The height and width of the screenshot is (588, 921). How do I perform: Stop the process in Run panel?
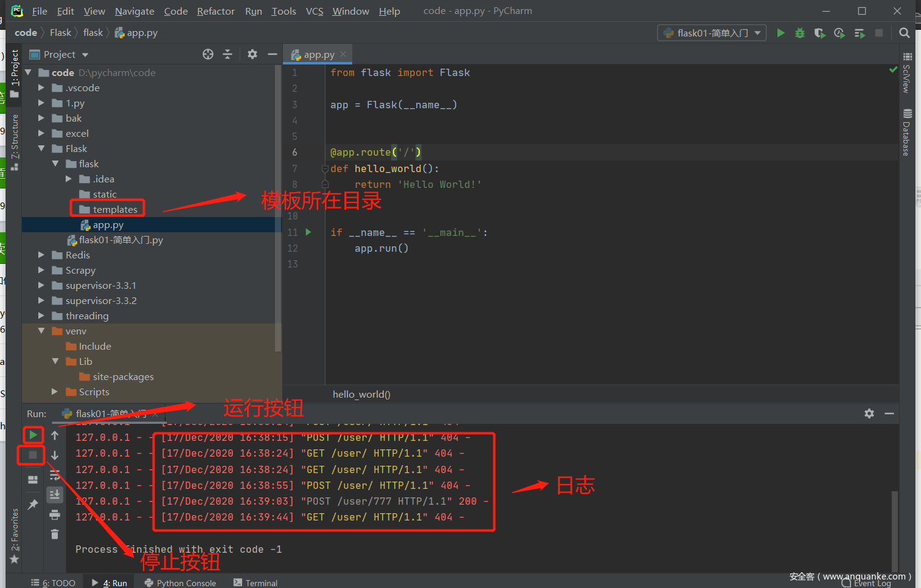point(33,455)
